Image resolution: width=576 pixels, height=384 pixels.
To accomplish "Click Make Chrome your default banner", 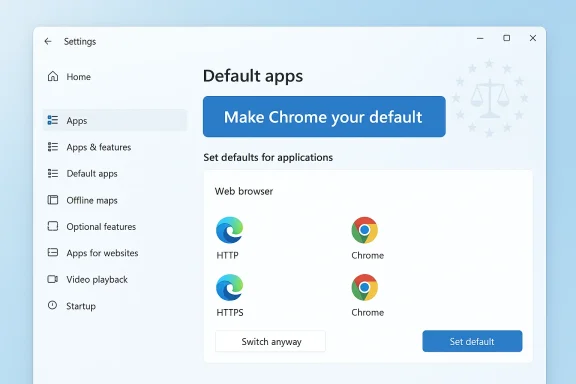I will [x=324, y=117].
